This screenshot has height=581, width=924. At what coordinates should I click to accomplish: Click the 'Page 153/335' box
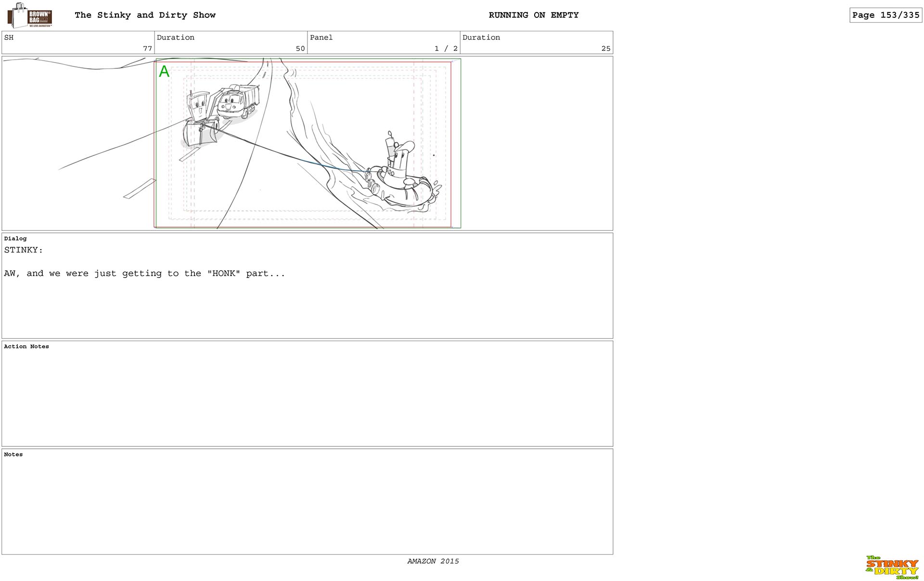(x=885, y=15)
